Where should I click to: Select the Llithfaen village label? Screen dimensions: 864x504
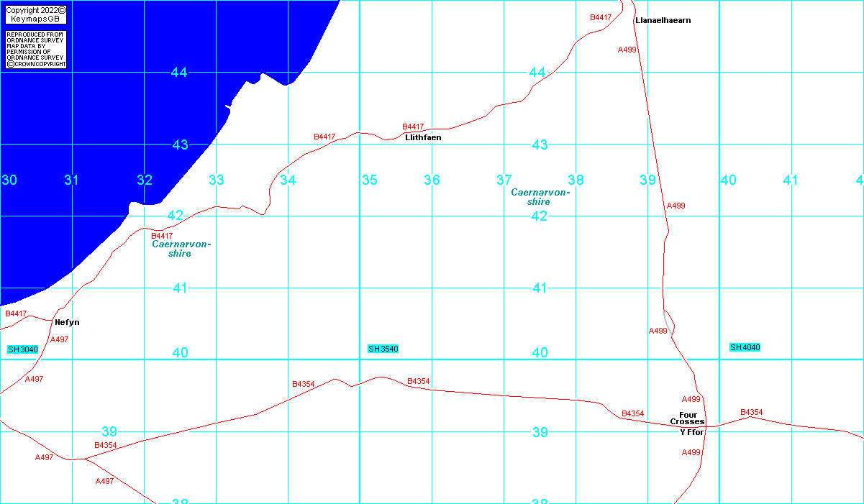(423, 137)
